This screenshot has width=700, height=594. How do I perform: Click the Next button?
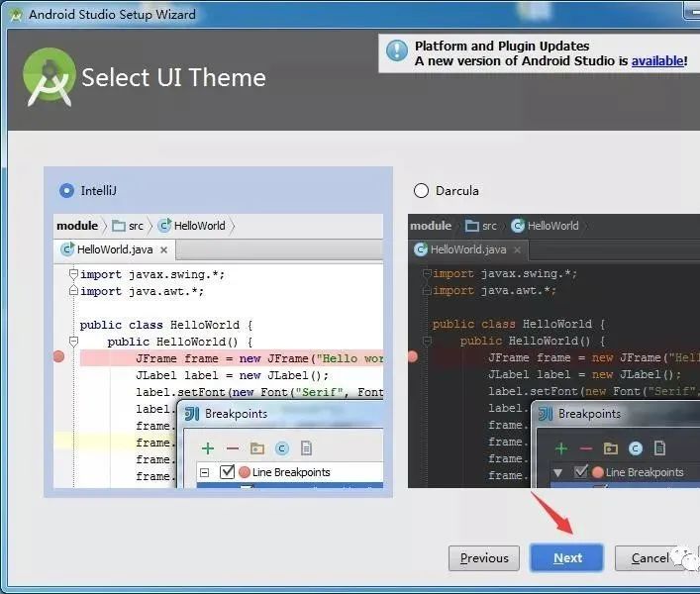click(566, 557)
